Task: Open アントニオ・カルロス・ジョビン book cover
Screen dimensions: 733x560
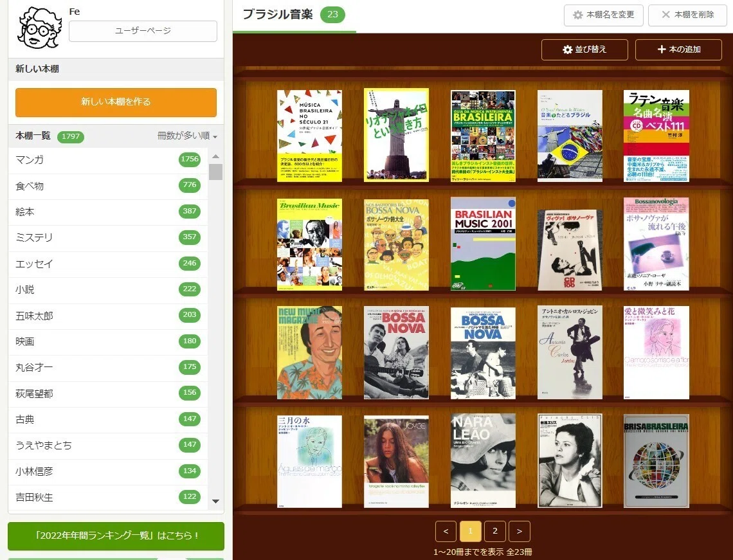Action: coord(570,353)
